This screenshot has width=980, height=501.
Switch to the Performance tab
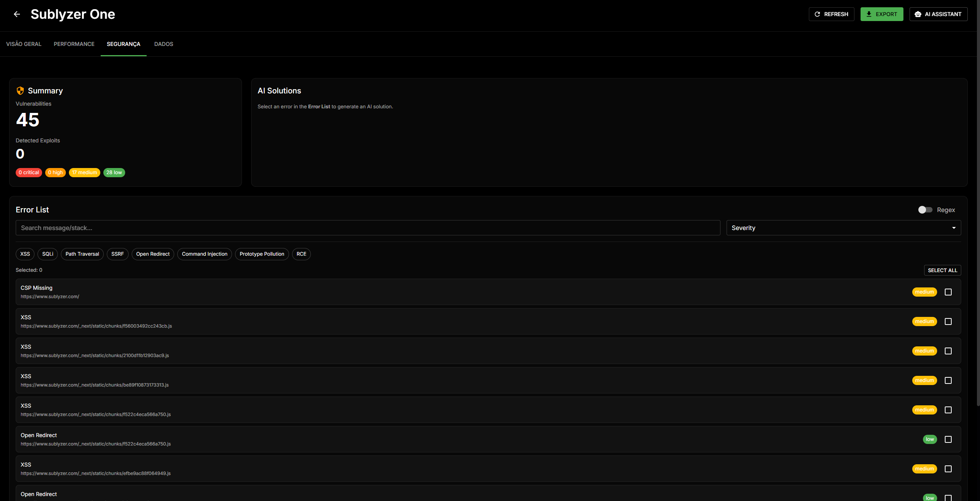74,44
